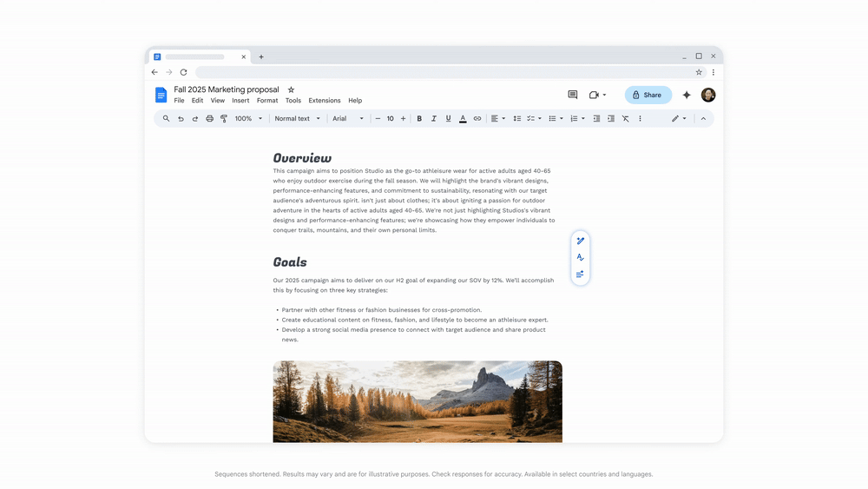Viewport: 868px width, 489px height.
Task: Open the account profile avatar
Action: [708, 95]
